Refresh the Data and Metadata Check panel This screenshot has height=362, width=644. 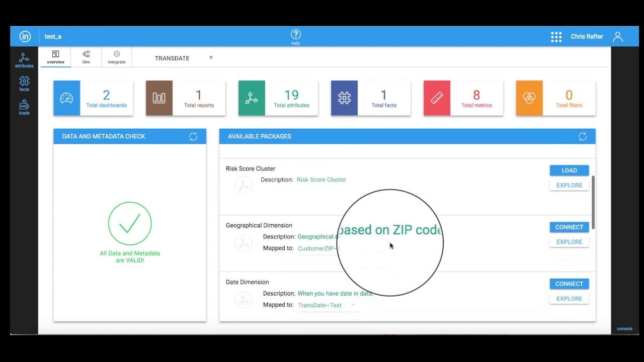click(193, 136)
